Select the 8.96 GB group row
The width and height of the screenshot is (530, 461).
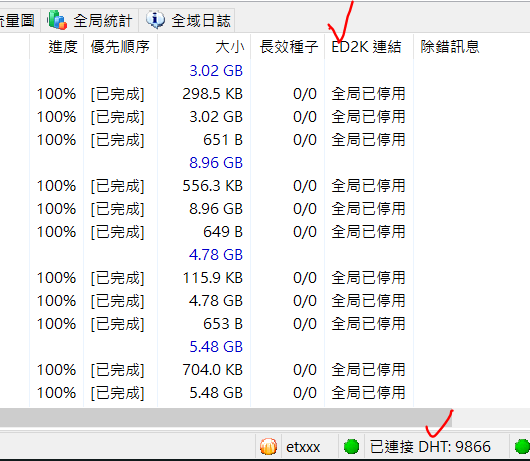(x=265, y=163)
